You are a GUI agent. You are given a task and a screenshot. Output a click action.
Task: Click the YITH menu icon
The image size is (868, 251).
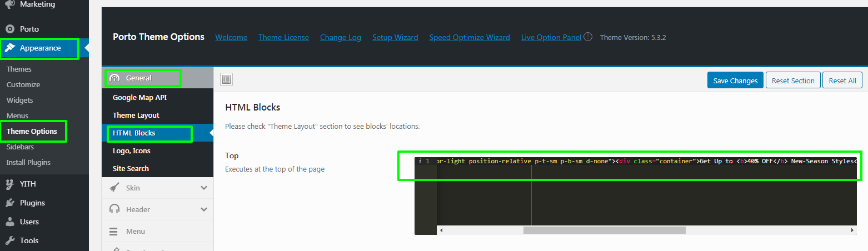tap(10, 184)
